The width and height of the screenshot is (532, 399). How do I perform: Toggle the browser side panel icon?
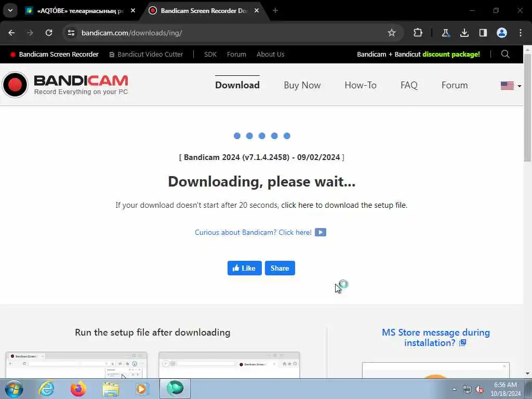(483, 33)
